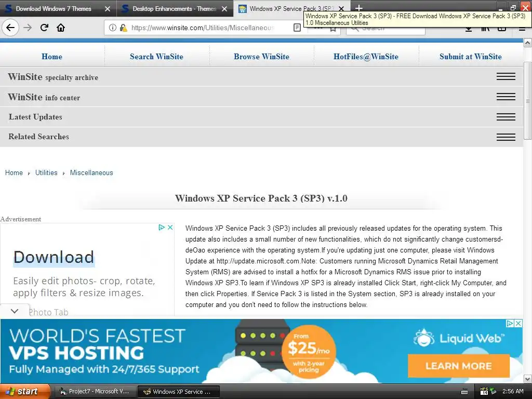Follow the Utilities breadcrumb link

46,172
